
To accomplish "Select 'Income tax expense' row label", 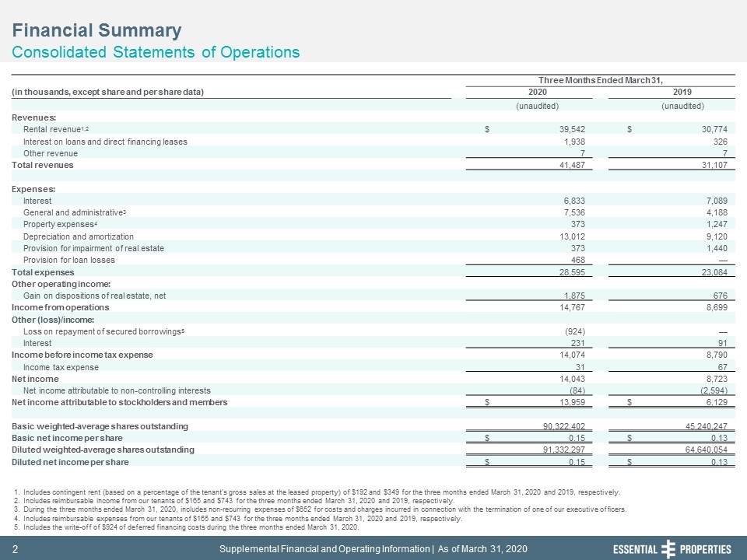I will [61, 368].
